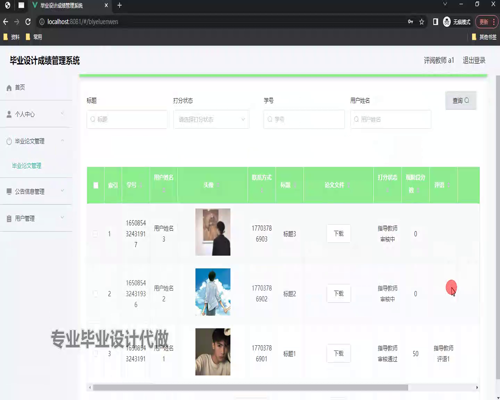Screen dimensions: 500x400
Task: Focus the 标题 search field
Action: coord(127,119)
